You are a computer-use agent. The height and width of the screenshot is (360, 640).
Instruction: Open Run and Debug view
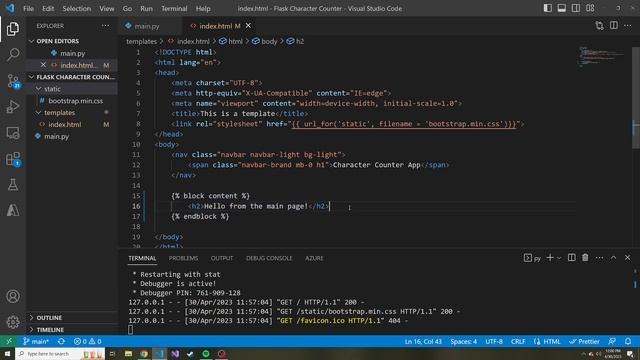pos(13,107)
